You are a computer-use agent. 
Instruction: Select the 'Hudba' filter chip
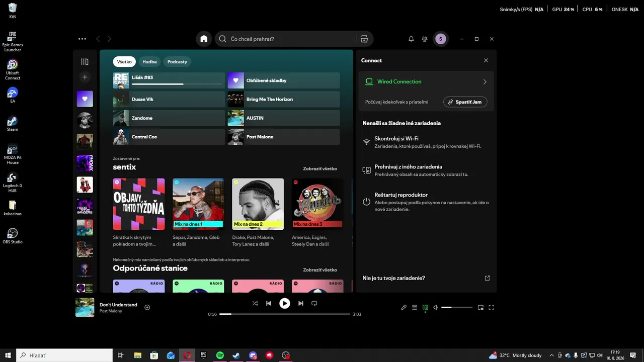pos(149,62)
